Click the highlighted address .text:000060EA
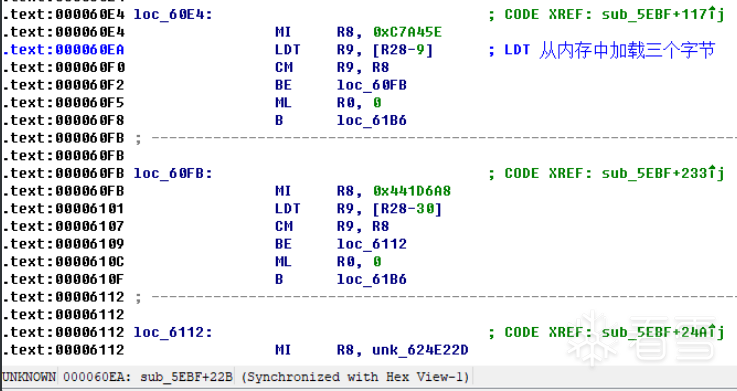Image resolution: width=737 pixels, height=391 pixels. click(x=63, y=50)
